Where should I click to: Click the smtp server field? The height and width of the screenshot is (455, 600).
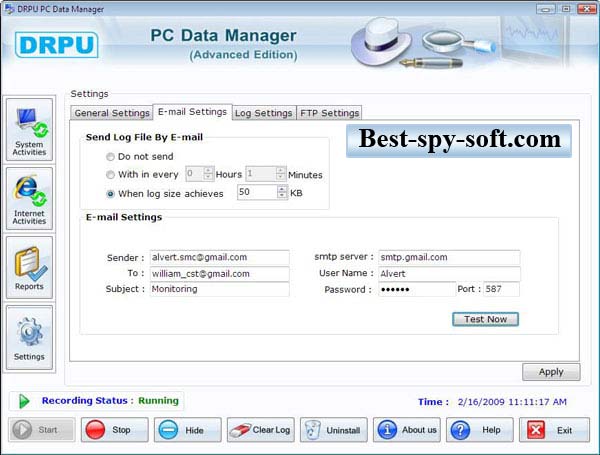click(x=449, y=257)
